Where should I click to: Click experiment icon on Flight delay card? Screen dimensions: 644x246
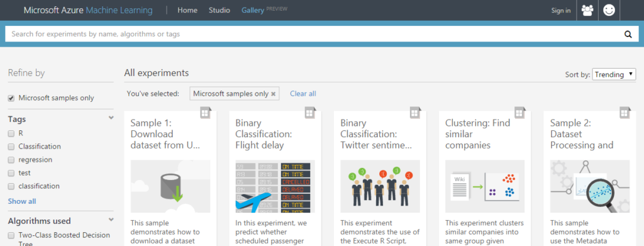coord(310,113)
